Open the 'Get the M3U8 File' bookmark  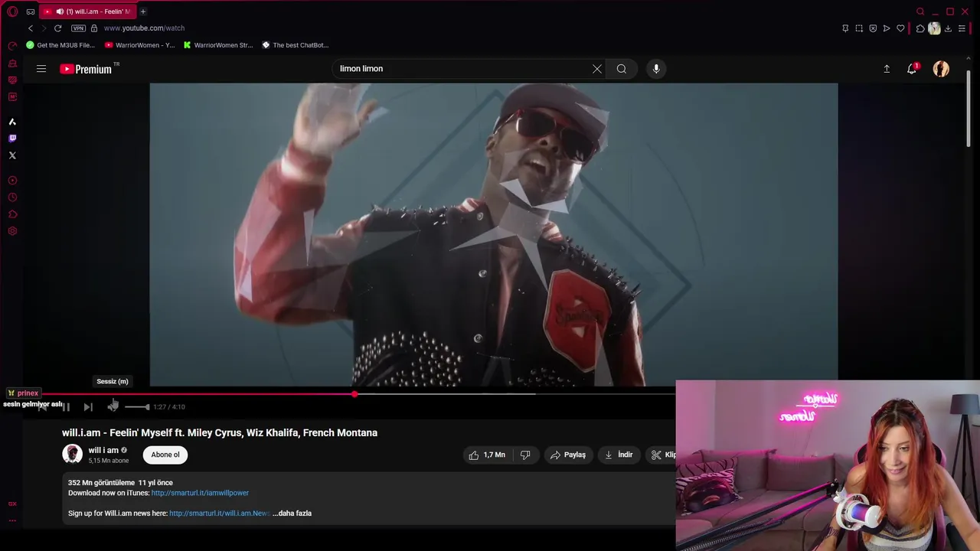pyautogui.click(x=60, y=45)
